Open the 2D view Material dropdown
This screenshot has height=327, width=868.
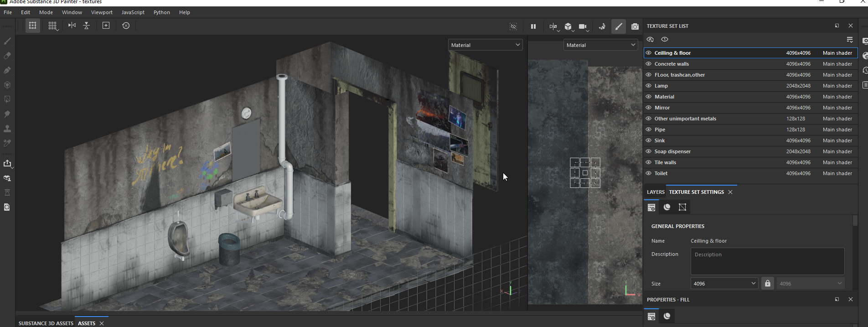point(601,45)
